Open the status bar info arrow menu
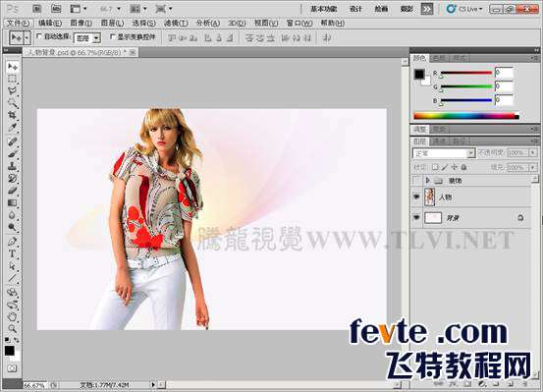The width and height of the screenshot is (543, 392). (x=153, y=384)
